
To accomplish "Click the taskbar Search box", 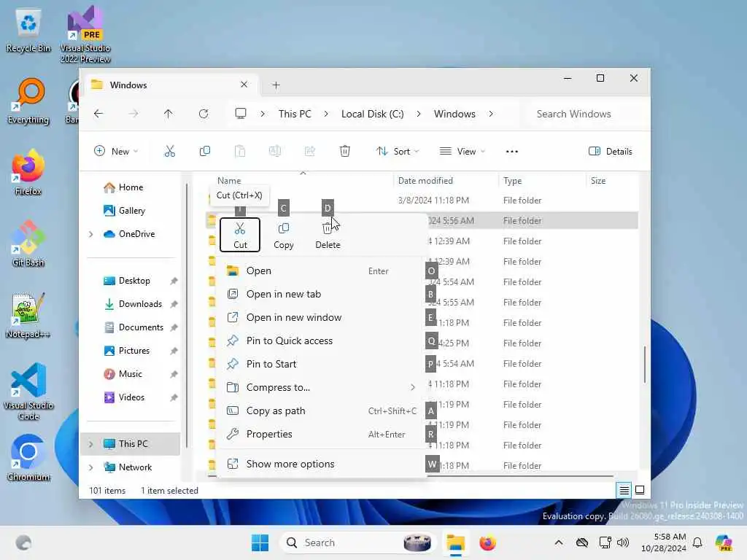I will [358, 542].
